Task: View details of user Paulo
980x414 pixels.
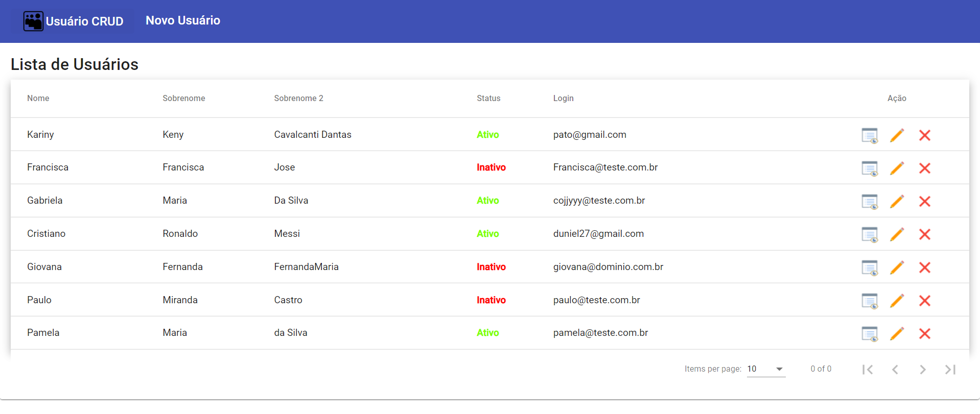Action: 870,301
